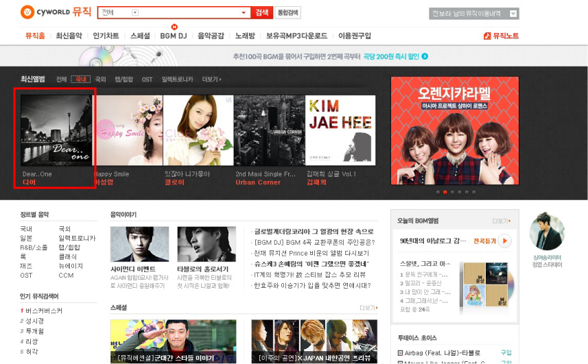Select 전체 tab in latest albums

click(62, 80)
